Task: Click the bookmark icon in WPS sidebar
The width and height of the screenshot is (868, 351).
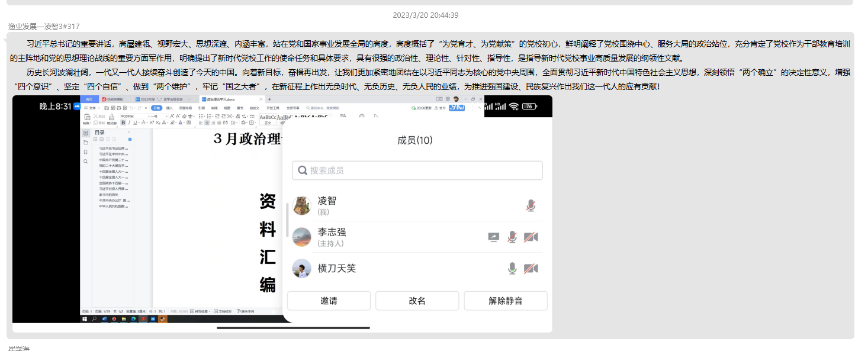Action: click(x=86, y=152)
